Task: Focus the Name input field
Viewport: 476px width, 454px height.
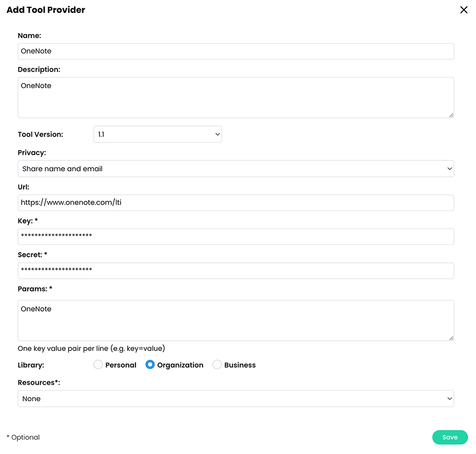Action: click(236, 51)
